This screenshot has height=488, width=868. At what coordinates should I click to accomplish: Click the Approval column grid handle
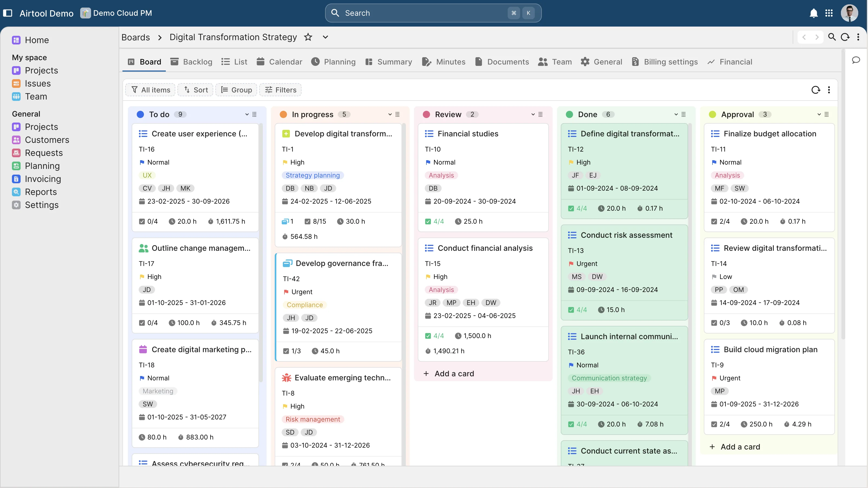[x=827, y=114]
